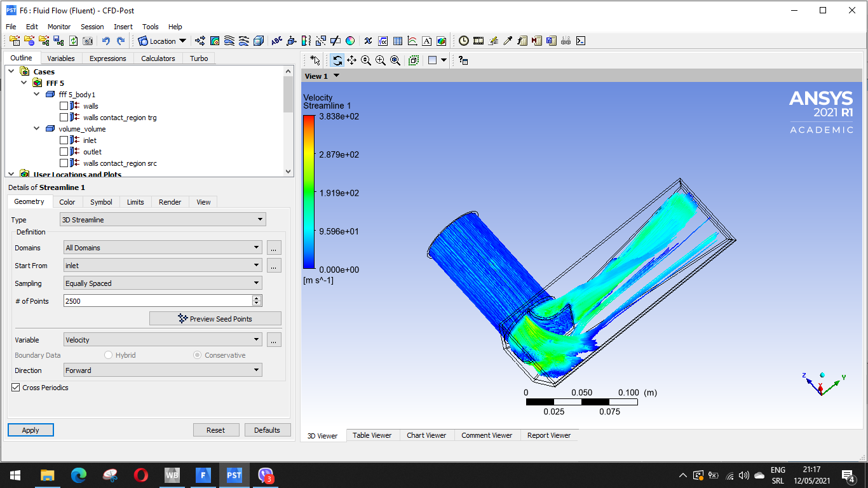Click the Apply button
Image resolution: width=868 pixels, height=488 pixels.
(31, 430)
